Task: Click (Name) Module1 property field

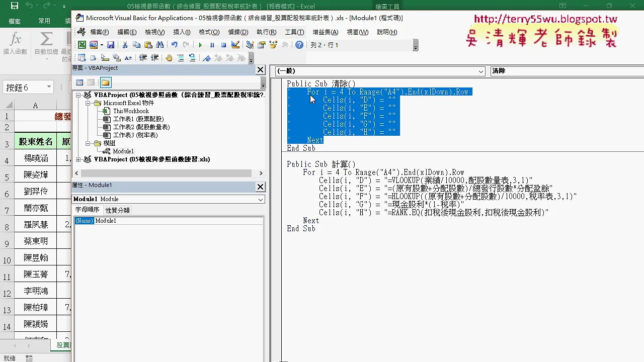Action: tap(169, 221)
